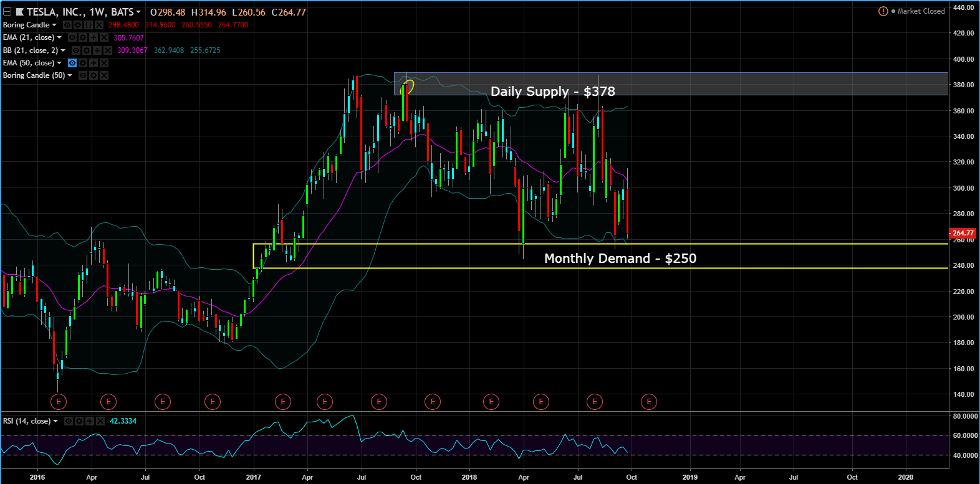Click the plus icon on EMA (50, close) row

(94, 63)
